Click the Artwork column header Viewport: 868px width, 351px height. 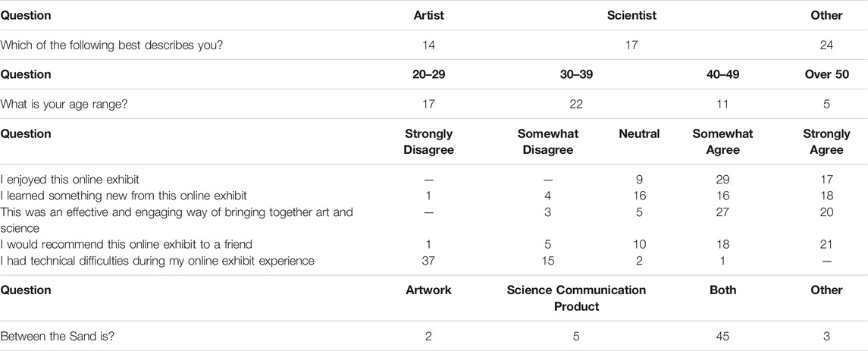[x=428, y=290]
